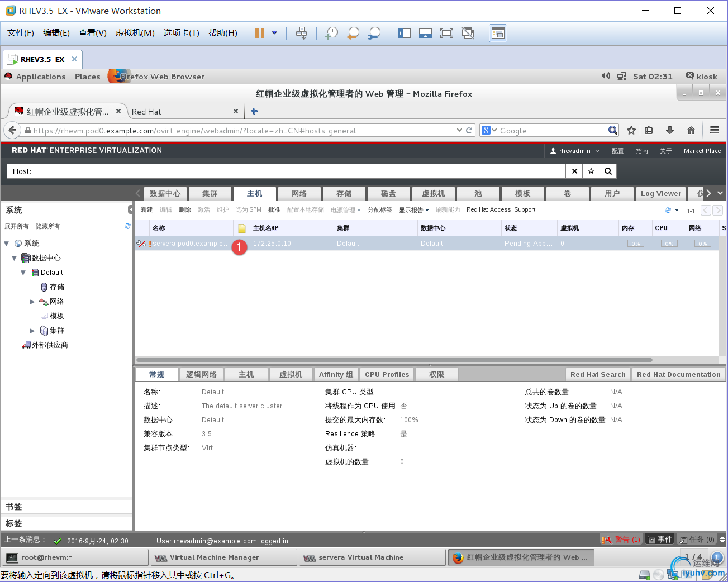This screenshot has width=728, height=582.
Task: Collapse the 系统 tree root node
Action: coord(7,244)
